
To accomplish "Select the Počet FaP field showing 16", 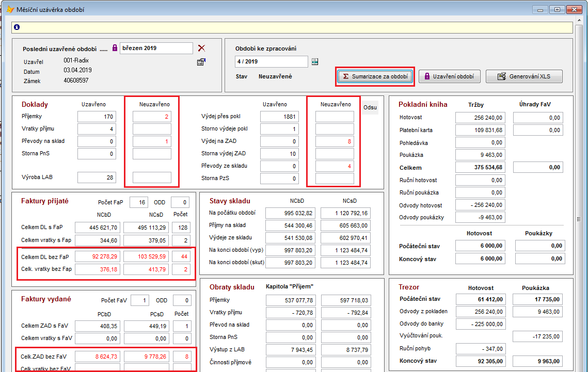I will click(x=138, y=202).
